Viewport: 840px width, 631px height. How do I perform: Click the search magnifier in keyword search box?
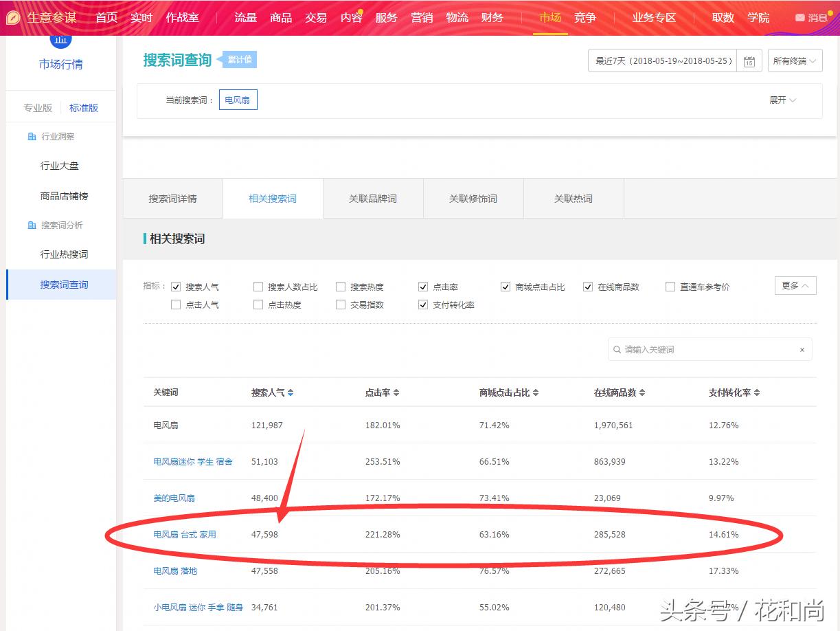pyautogui.click(x=616, y=349)
